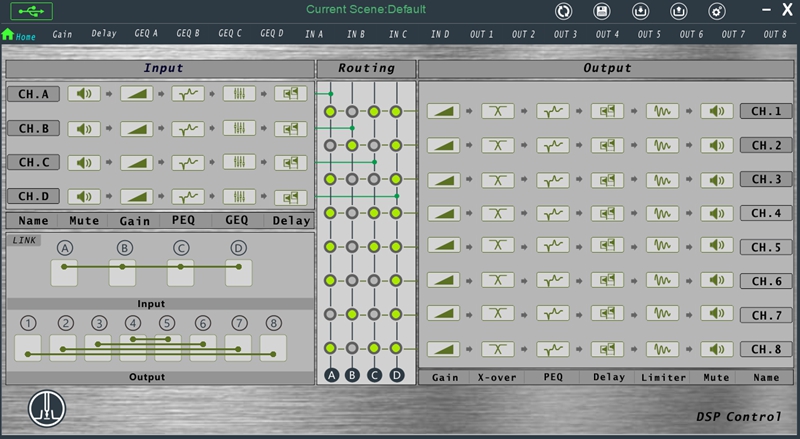This screenshot has height=439, width=800.
Task: Open the GEQ faders icon for input CH.C
Action: [x=238, y=162]
